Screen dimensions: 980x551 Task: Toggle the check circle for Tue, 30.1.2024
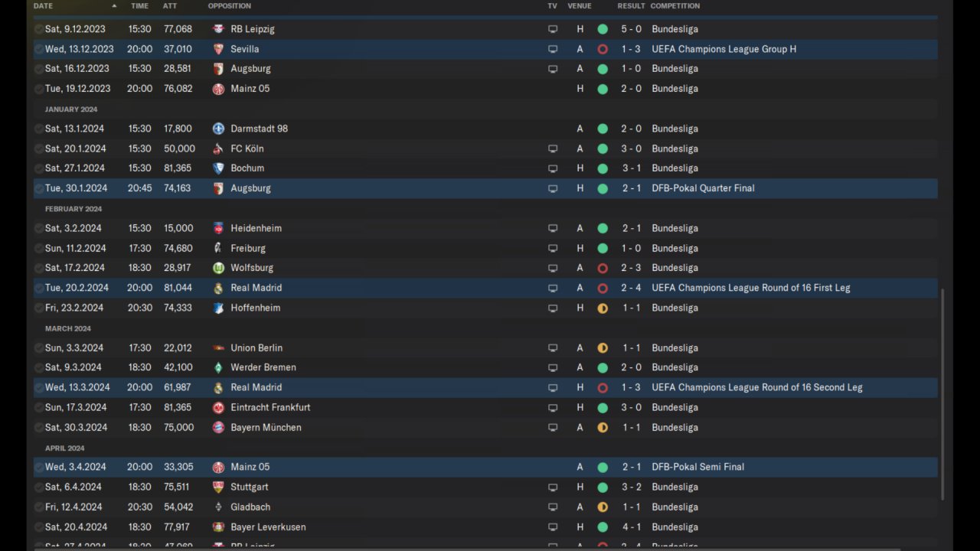point(39,188)
